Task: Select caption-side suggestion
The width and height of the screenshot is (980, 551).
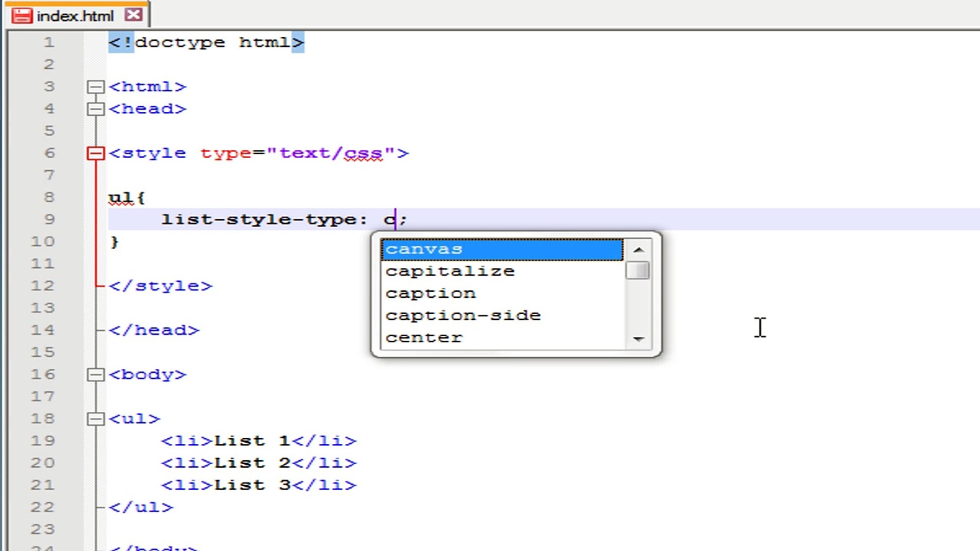Action: click(x=462, y=316)
